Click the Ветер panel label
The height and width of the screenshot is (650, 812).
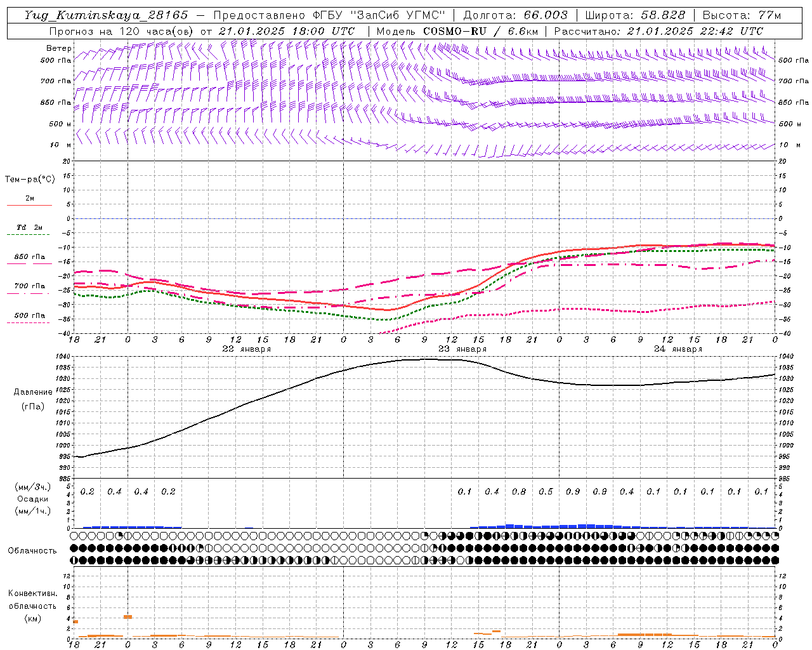[x=59, y=48]
